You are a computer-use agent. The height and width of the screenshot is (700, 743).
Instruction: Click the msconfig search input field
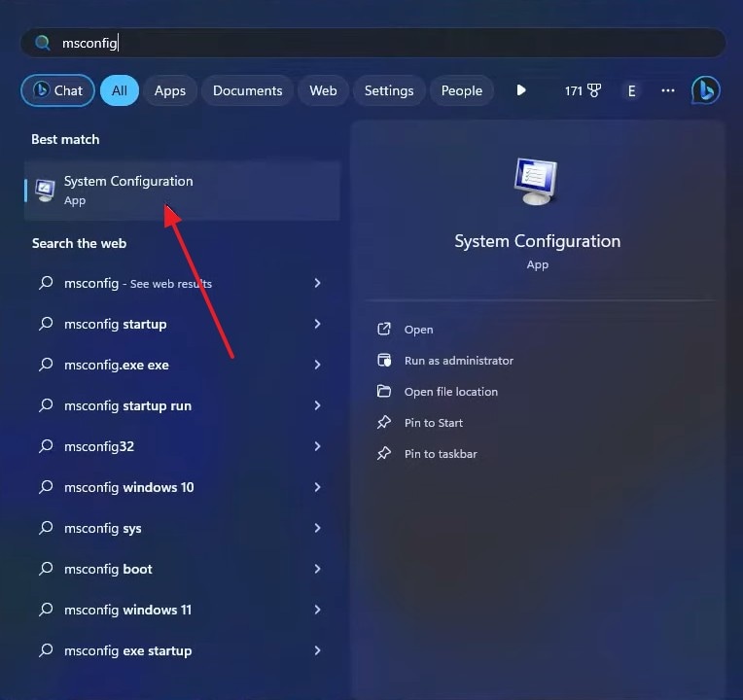[x=372, y=43]
